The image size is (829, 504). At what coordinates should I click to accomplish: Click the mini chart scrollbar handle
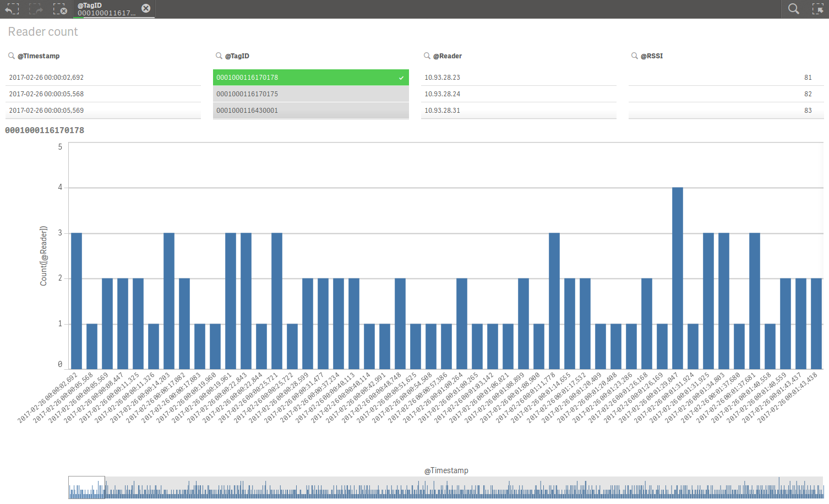(86, 487)
